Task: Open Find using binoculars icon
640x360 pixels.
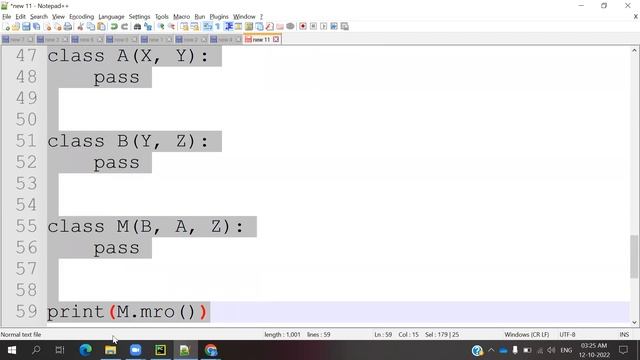Action: tap(138, 27)
